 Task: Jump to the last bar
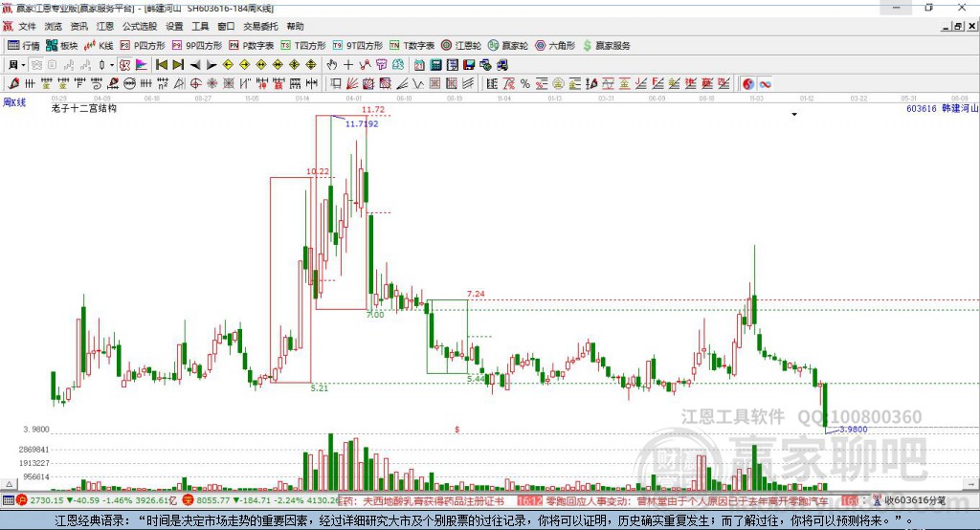[178, 65]
